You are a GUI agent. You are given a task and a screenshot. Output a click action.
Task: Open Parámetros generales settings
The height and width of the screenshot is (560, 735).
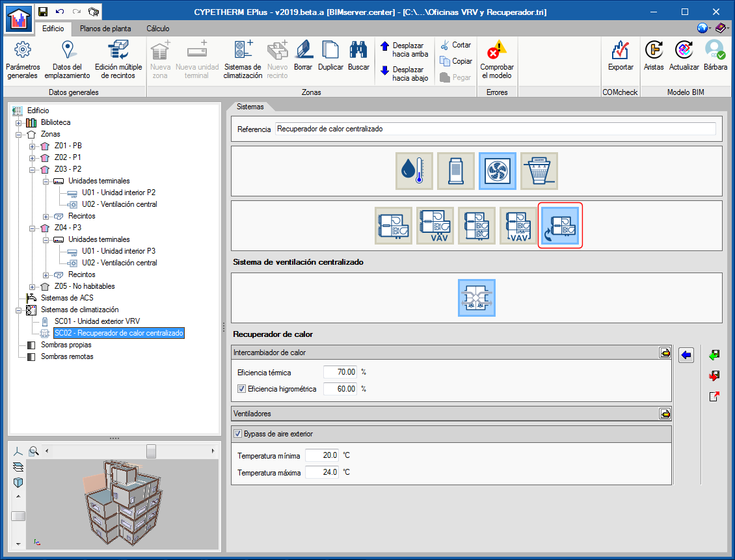pyautogui.click(x=23, y=60)
